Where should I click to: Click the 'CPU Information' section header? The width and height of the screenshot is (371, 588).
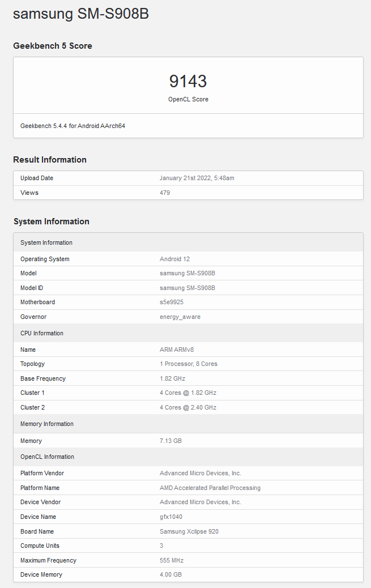click(x=188, y=333)
